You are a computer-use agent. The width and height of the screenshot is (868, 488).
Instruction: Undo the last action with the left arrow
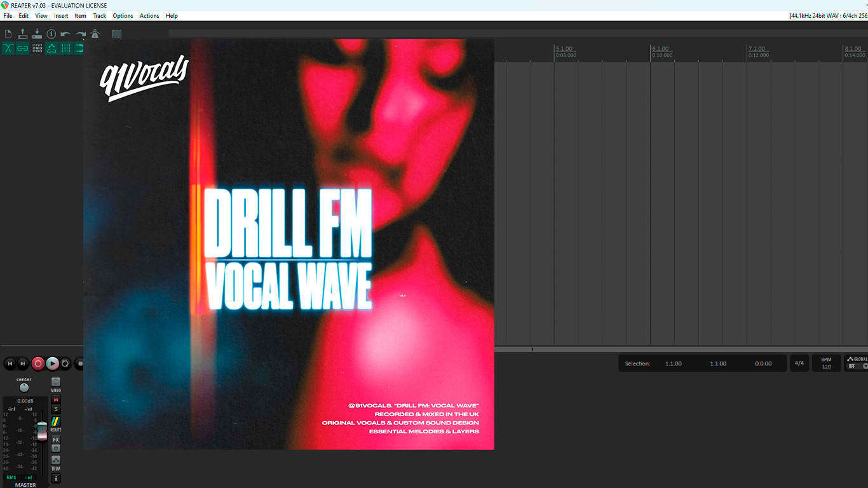(x=65, y=34)
